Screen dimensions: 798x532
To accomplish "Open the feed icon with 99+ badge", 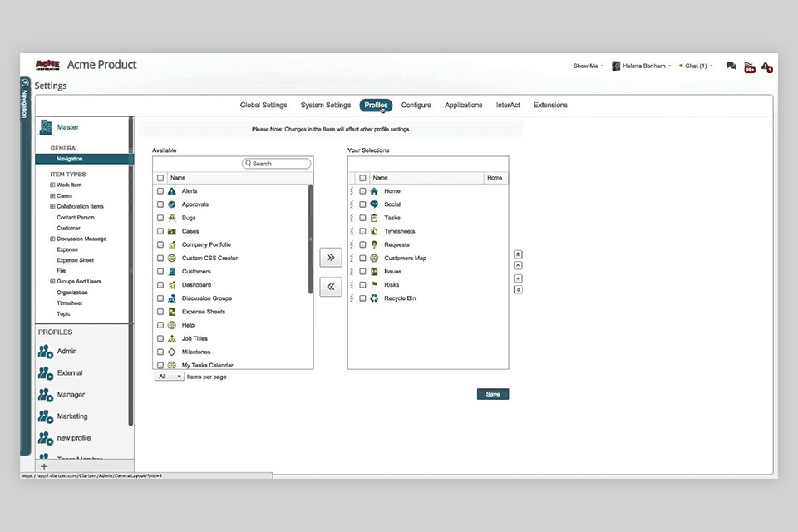I will [x=749, y=67].
